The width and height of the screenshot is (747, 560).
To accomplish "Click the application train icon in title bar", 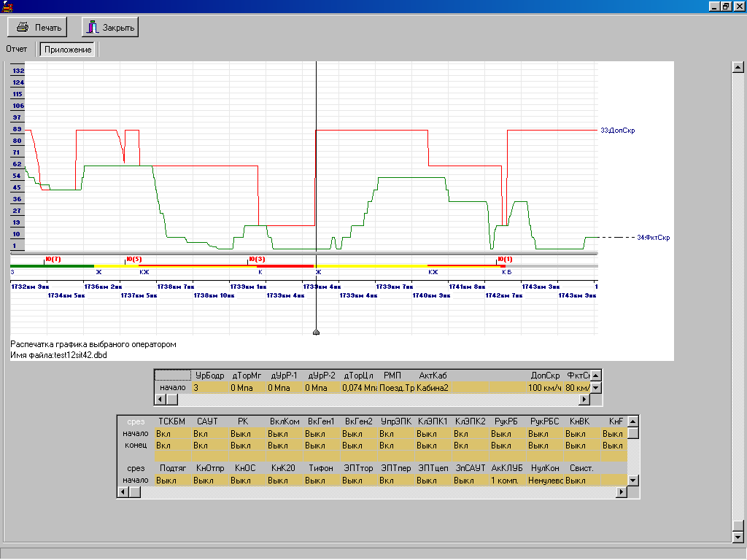I will (7, 6).
